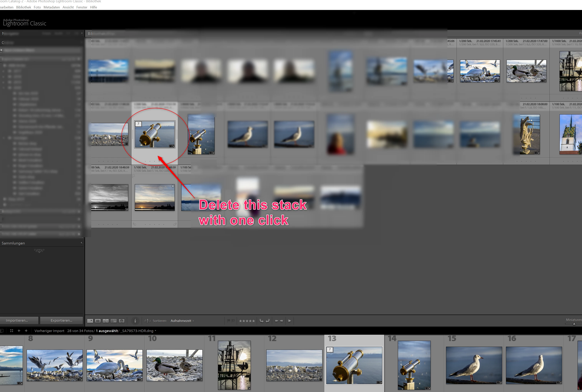The height and width of the screenshot is (392, 582).
Task: Add new collection with Sammlungen plus
Action: (81, 243)
